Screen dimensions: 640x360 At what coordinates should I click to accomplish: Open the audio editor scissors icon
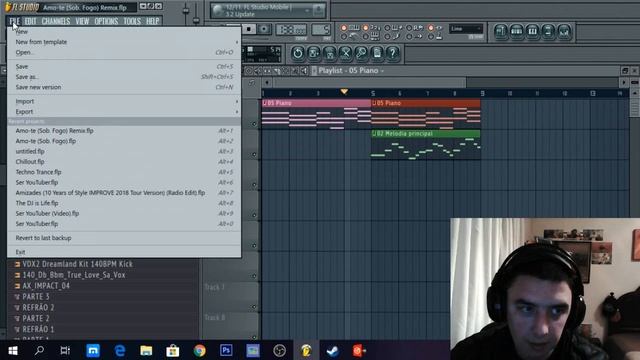pyautogui.click(x=345, y=53)
